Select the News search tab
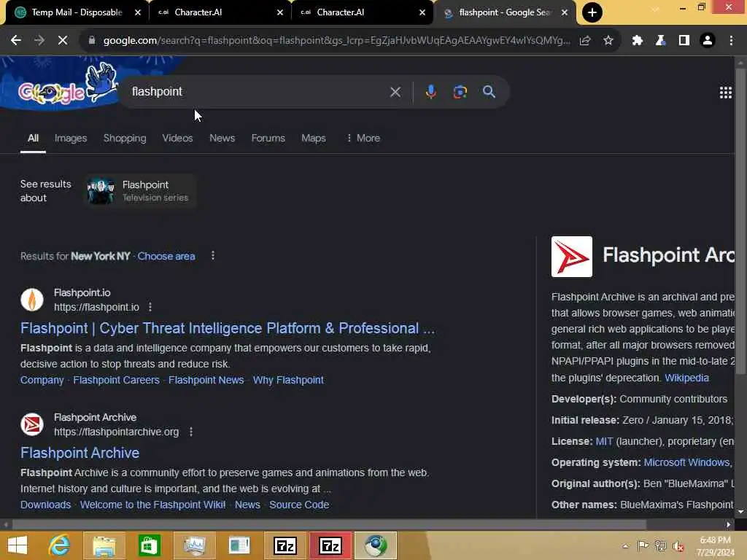The width and height of the screenshot is (747, 560). pos(222,138)
